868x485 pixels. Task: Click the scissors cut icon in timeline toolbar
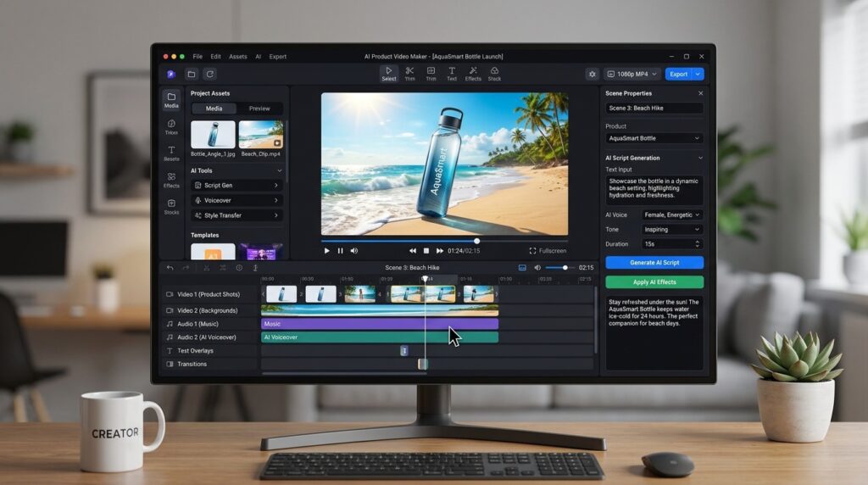(x=206, y=268)
